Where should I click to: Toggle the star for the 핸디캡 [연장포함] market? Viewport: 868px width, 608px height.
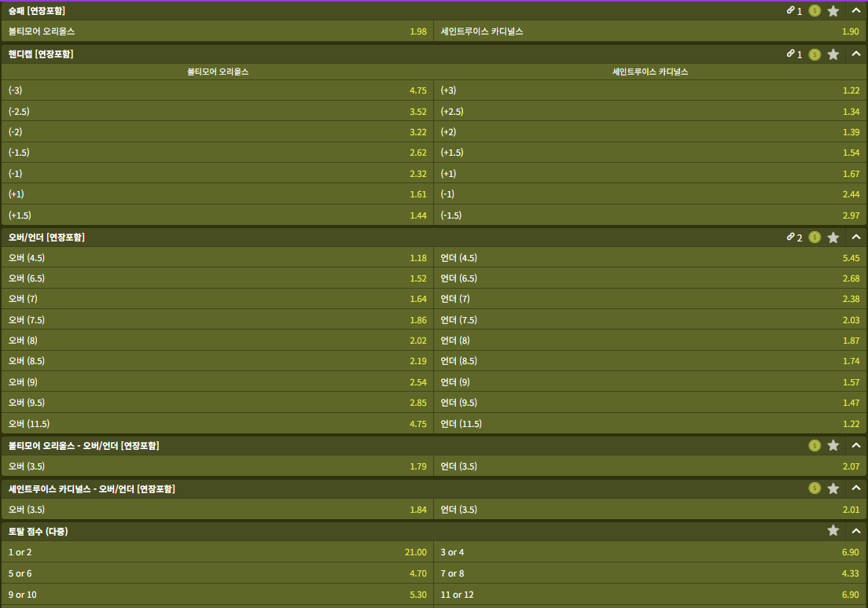pyautogui.click(x=833, y=54)
